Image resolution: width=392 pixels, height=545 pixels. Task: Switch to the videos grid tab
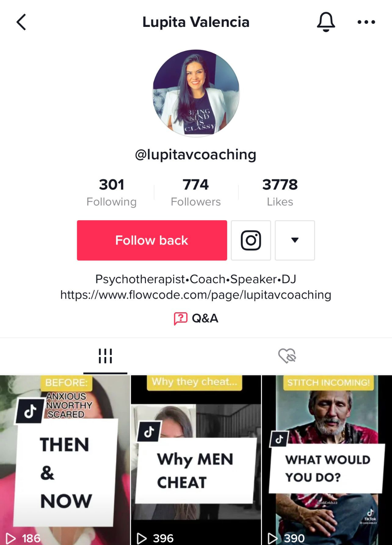(x=105, y=356)
